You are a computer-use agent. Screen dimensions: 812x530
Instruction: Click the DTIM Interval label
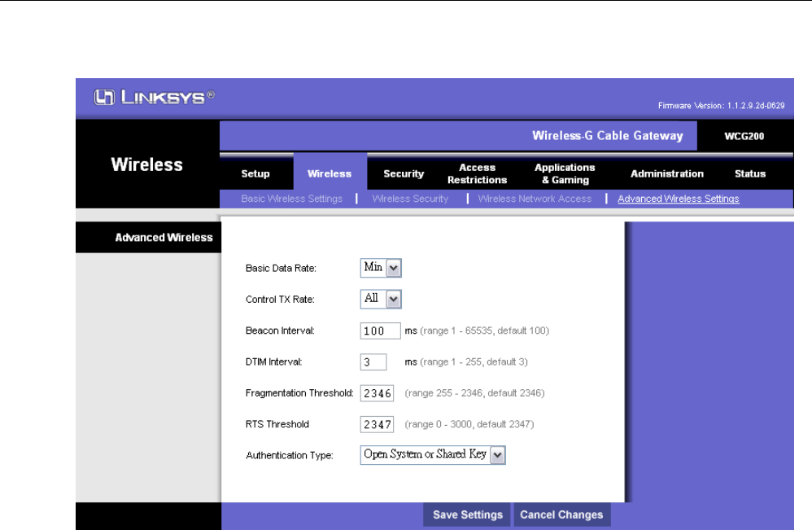coord(274,361)
